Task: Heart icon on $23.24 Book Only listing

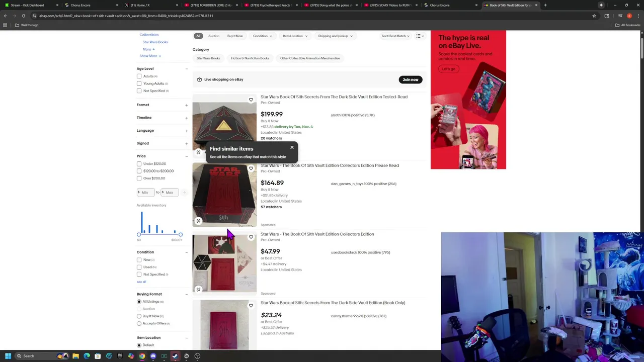Action: coord(251,306)
